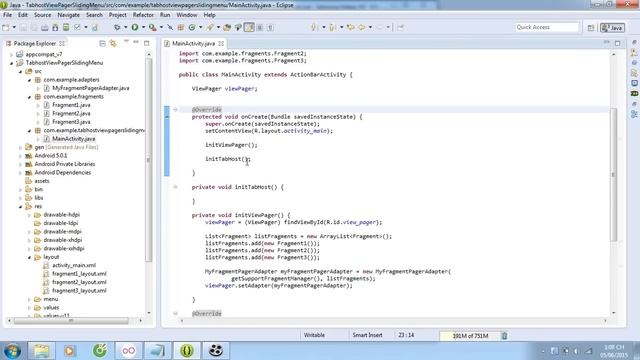Viewport: 640px width, 360px height.
Task: Click the 'Smart Insert' status text
Action: (x=367, y=335)
